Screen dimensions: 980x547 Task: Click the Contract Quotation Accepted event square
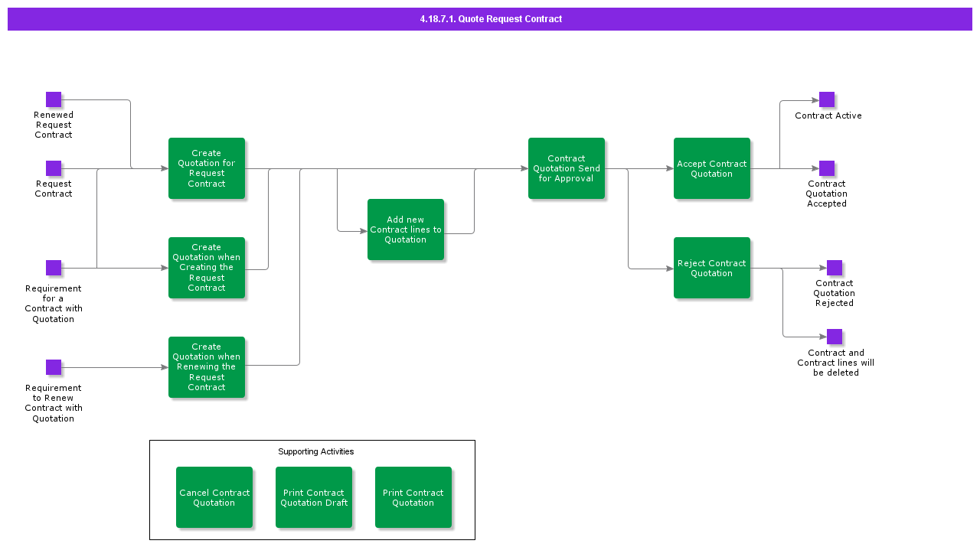pos(827,168)
